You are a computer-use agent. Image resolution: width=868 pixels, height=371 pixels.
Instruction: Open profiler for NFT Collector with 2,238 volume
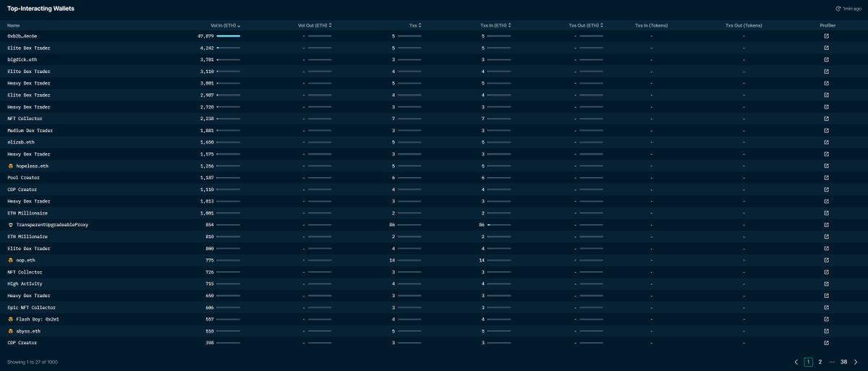pos(827,119)
